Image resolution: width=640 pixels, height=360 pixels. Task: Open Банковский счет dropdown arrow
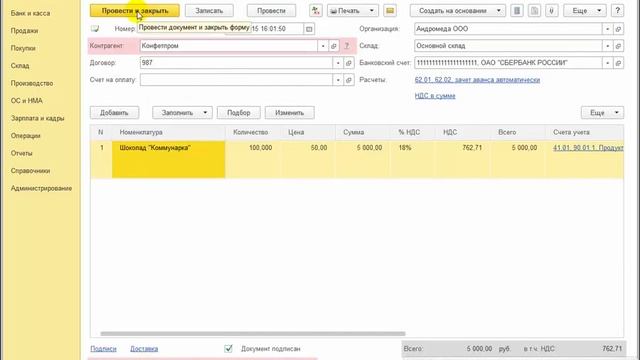click(x=607, y=63)
